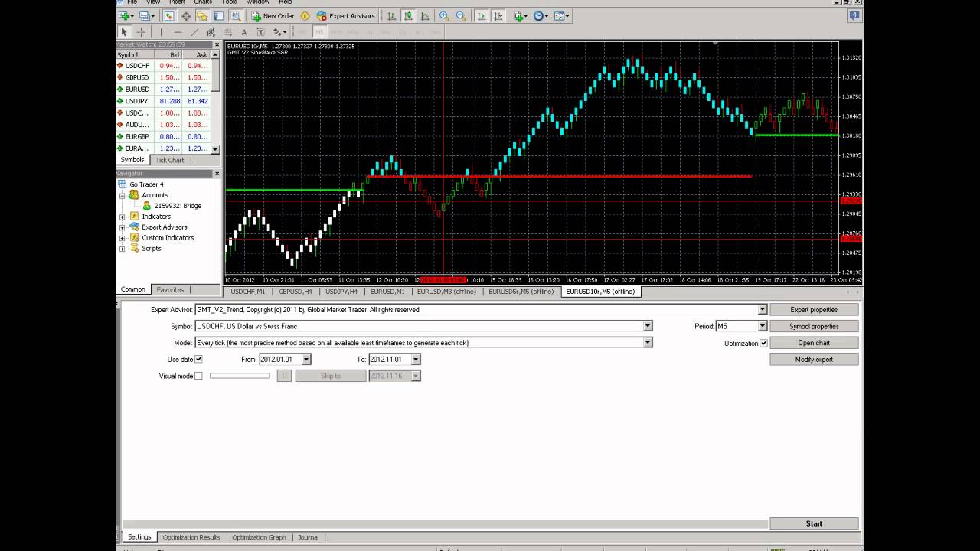The width and height of the screenshot is (980, 551).
Task: Open a new chart from the toolbar
Action: [x=126, y=16]
